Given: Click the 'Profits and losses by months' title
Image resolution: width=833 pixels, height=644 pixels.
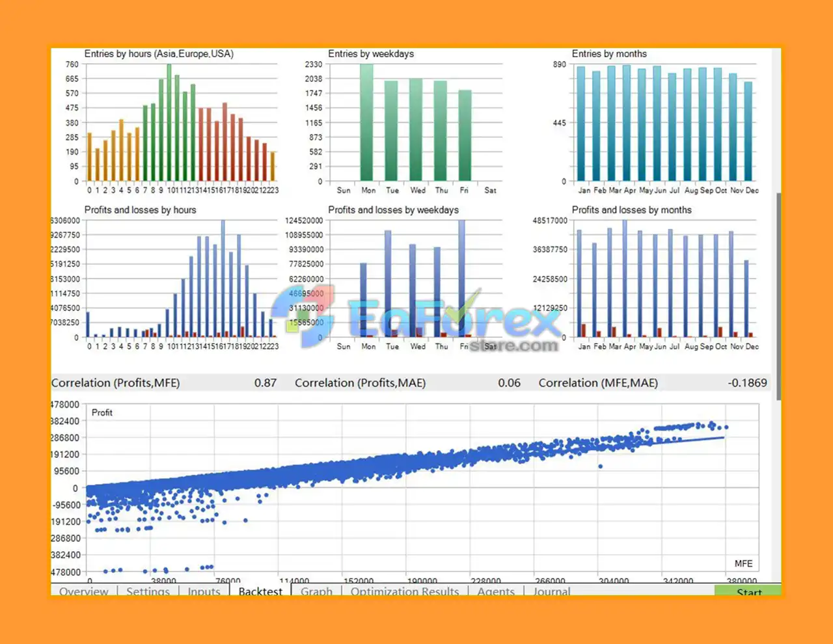Looking at the screenshot, I should tap(631, 210).
